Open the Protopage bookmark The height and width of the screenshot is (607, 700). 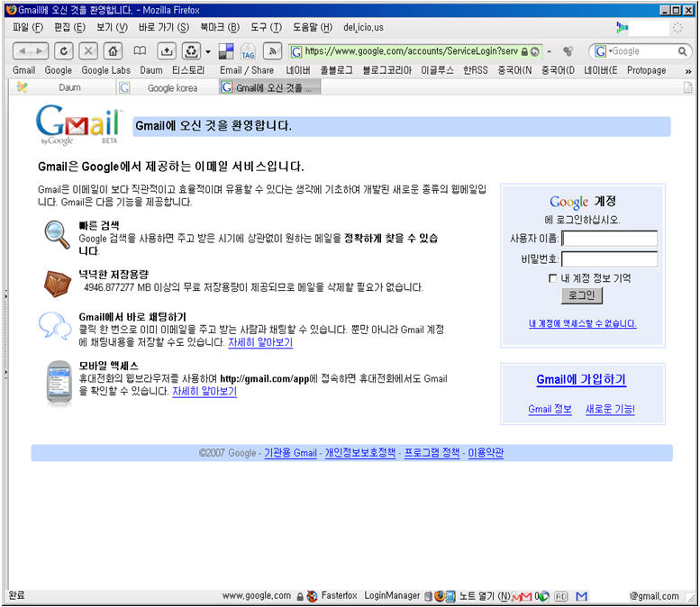646,70
